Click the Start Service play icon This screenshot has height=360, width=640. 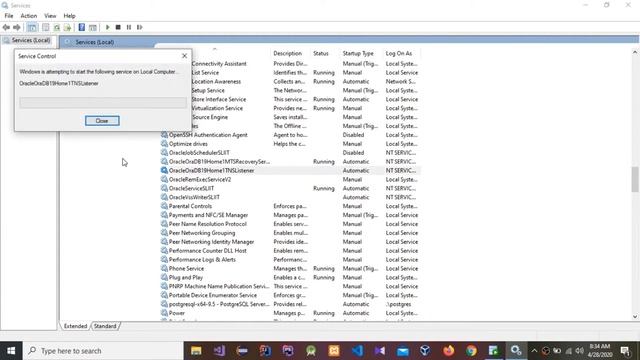pos(108,27)
